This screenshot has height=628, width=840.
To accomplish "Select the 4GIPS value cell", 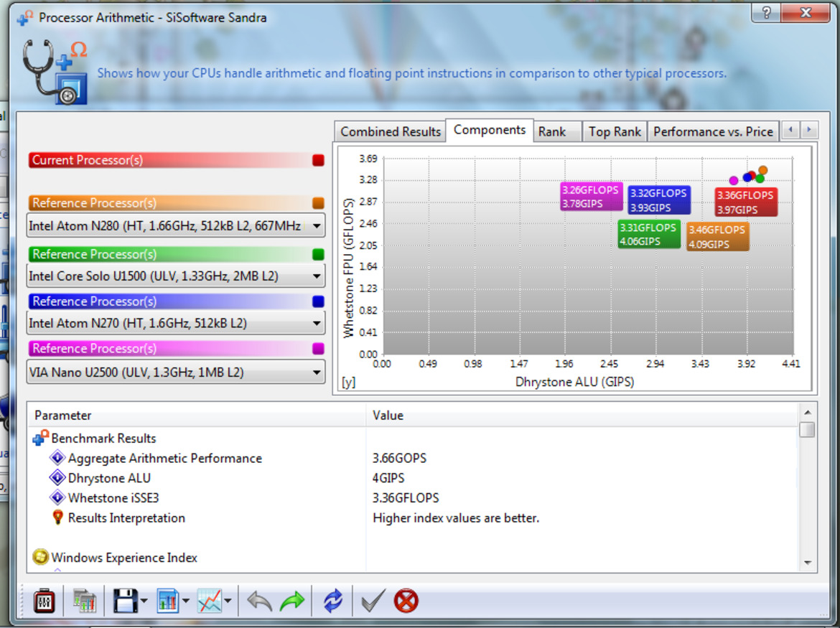I will click(x=388, y=478).
